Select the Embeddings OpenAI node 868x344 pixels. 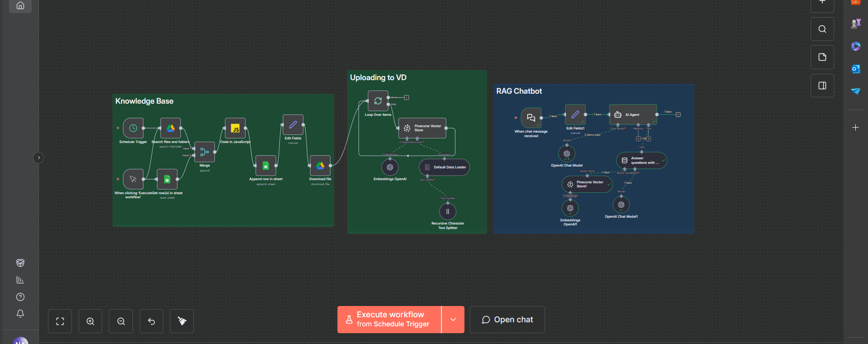(x=390, y=167)
